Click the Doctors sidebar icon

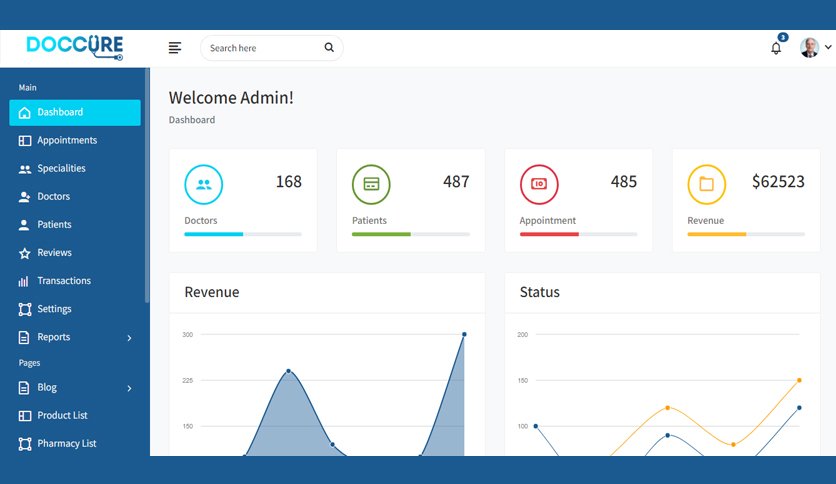click(x=25, y=197)
